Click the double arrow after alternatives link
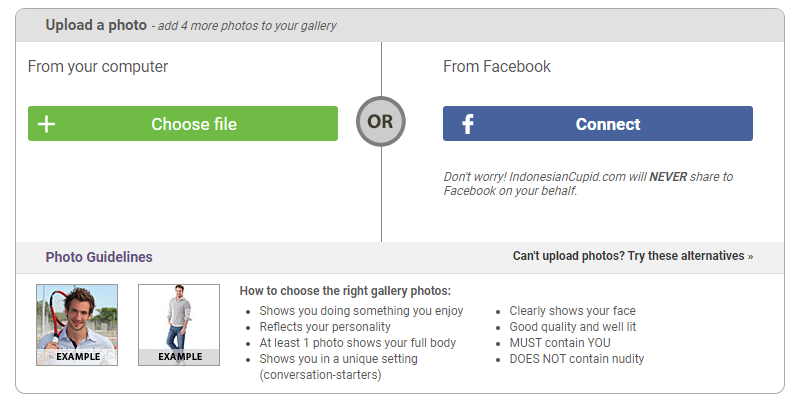 point(750,257)
